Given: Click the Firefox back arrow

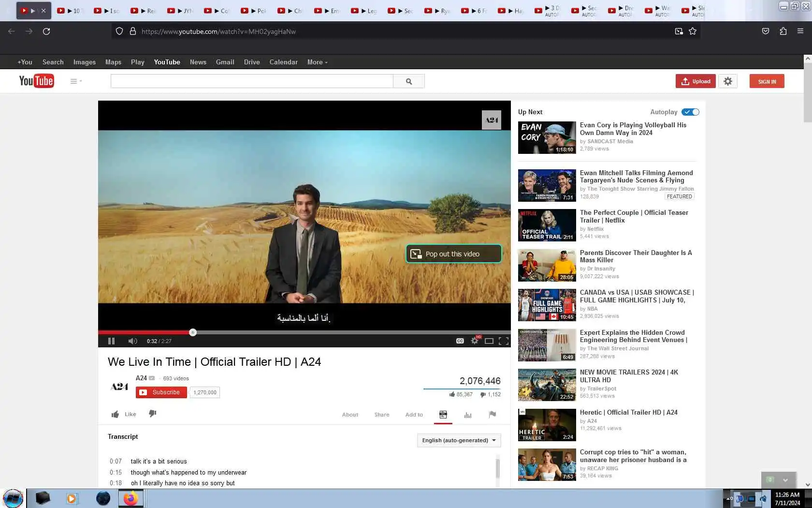Looking at the screenshot, I should [x=12, y=31].
